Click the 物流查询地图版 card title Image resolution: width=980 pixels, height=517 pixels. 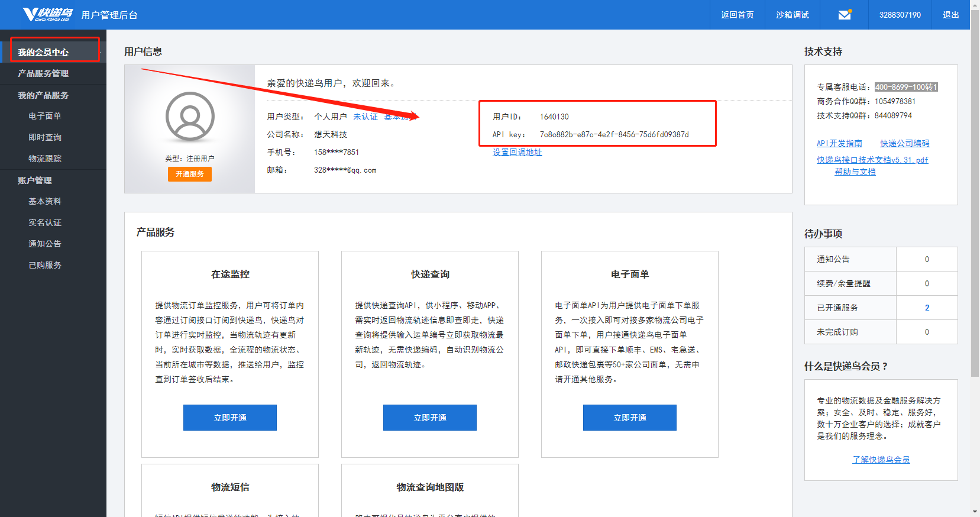click(x=430, y=487)
